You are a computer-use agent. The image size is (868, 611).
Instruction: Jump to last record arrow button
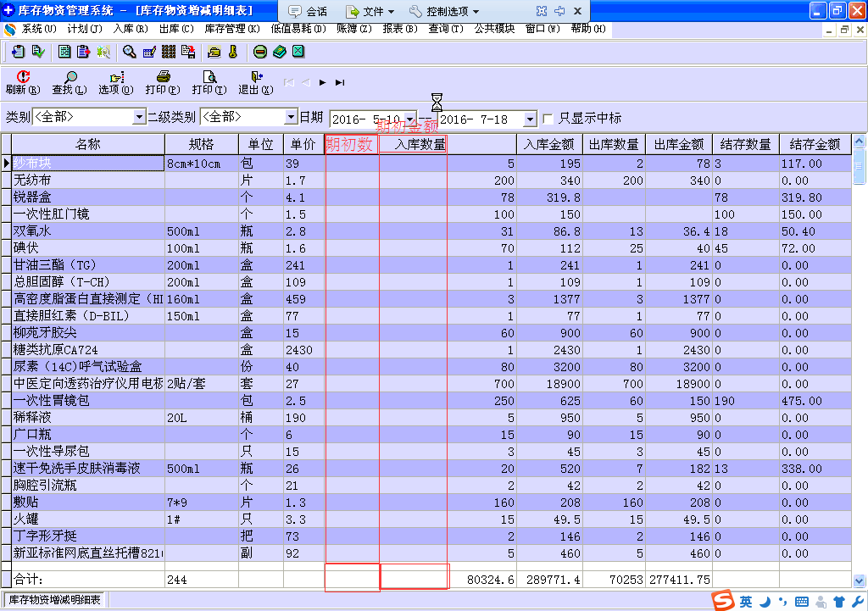click(x=340, y=82)
